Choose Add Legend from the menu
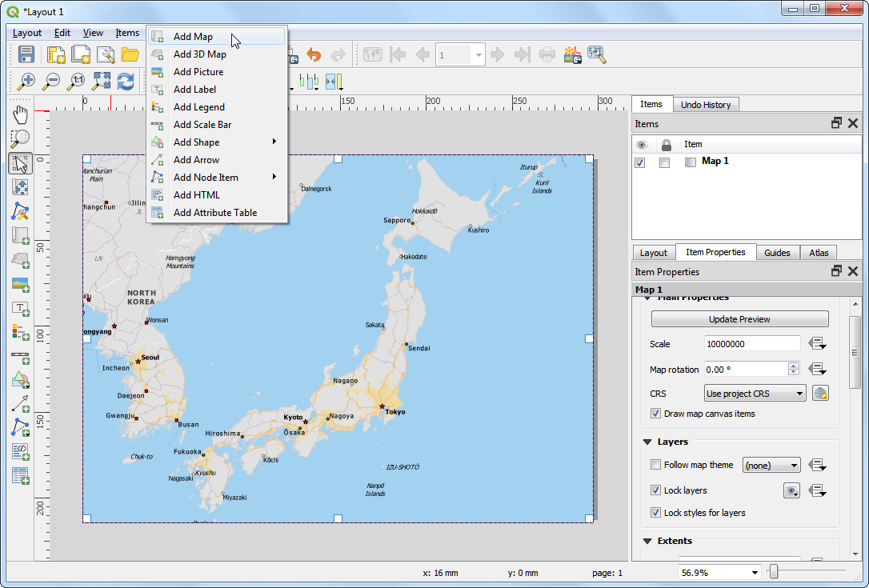 click(198, 107)
